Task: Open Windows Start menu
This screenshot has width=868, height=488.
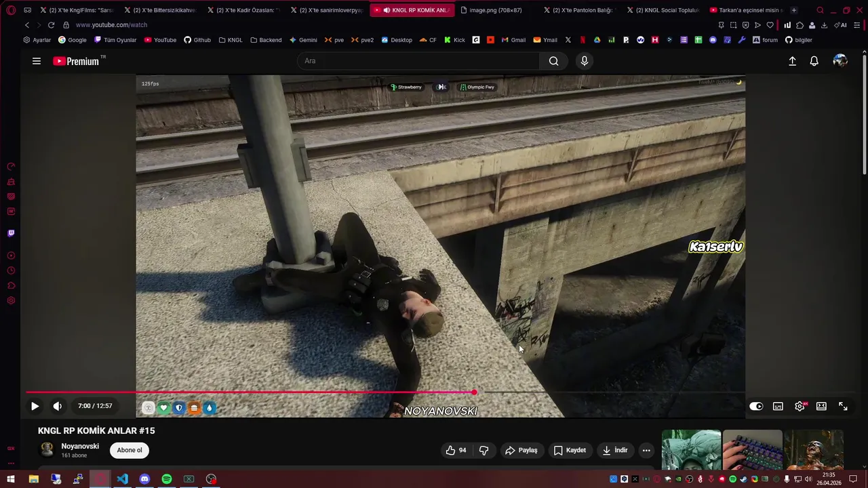Action: 11,479
